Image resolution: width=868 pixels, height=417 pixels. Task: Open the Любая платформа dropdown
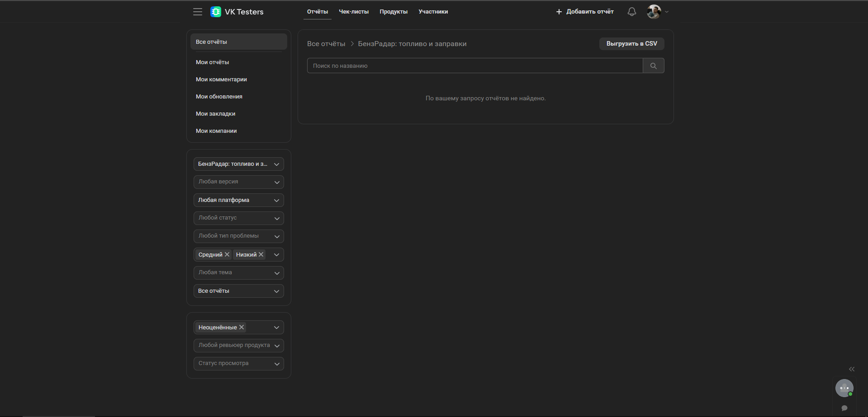(x=239, y=200)
